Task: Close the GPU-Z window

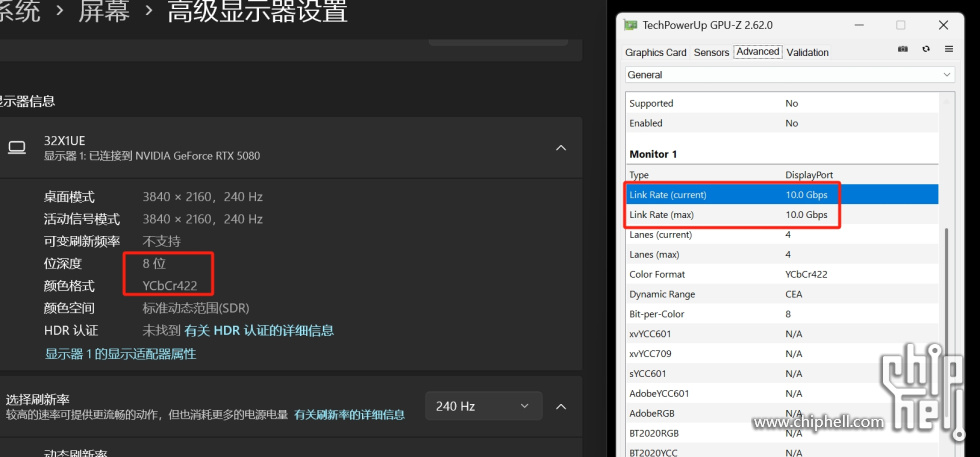Action: pyautogui.click(x=943, y=26)
